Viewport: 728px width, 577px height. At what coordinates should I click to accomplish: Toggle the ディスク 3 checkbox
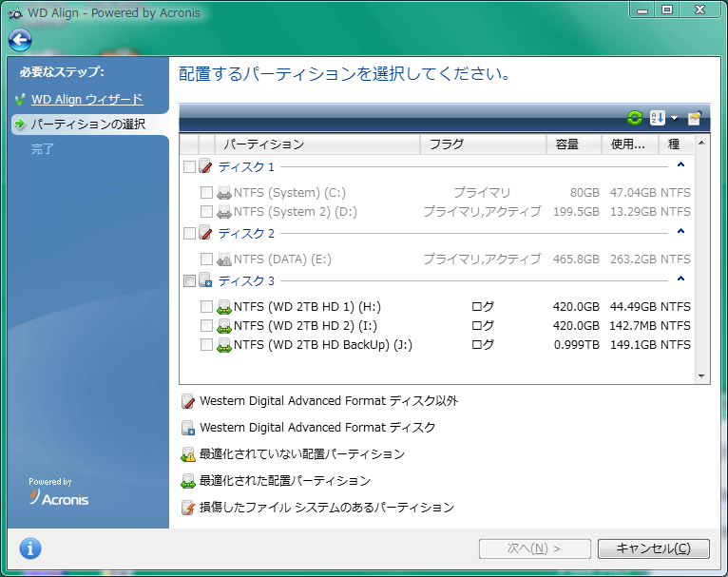(189, 280)
